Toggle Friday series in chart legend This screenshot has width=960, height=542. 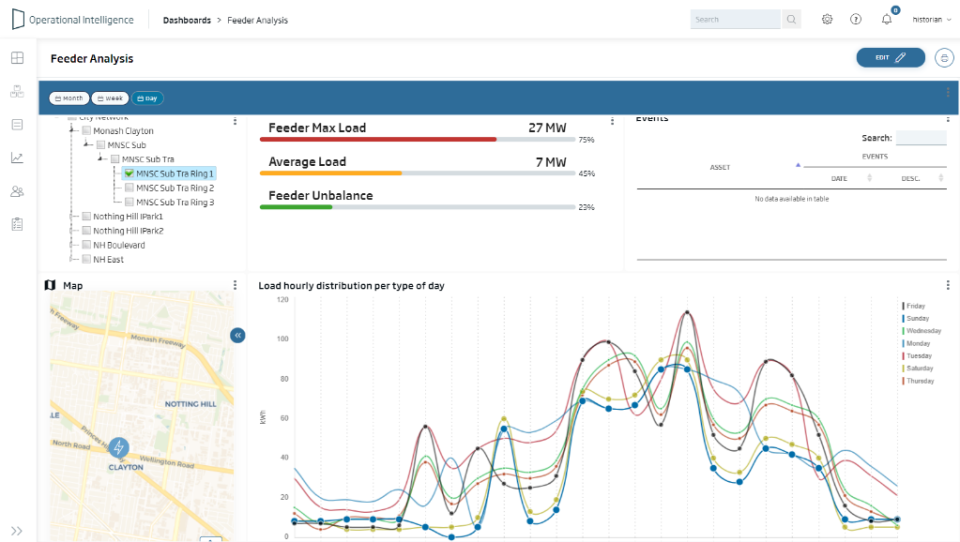913,306
